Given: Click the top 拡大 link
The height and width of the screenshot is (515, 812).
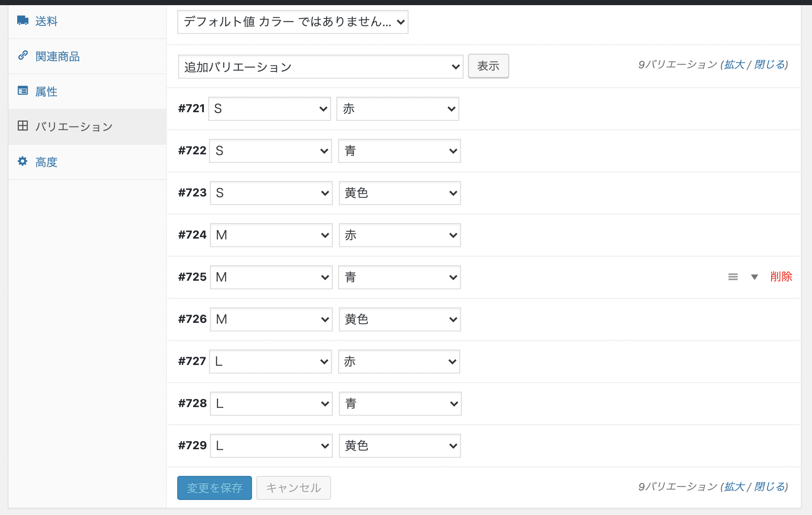Looking at the screenshot, I should (x=734, y=64).
